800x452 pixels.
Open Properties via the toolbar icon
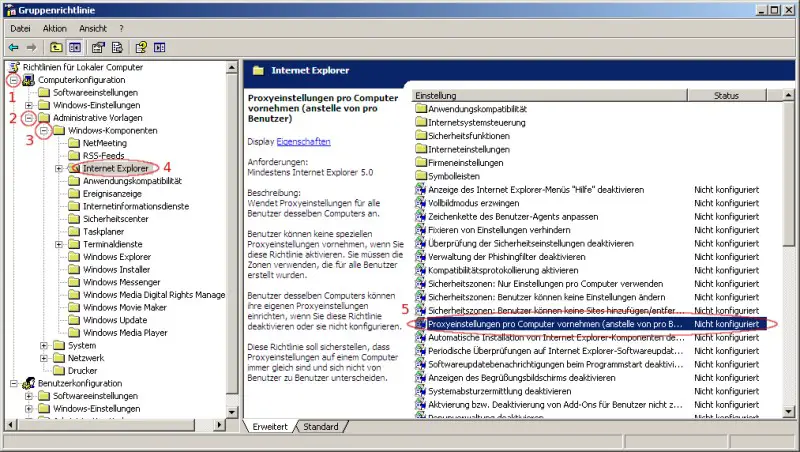point(98,47)
